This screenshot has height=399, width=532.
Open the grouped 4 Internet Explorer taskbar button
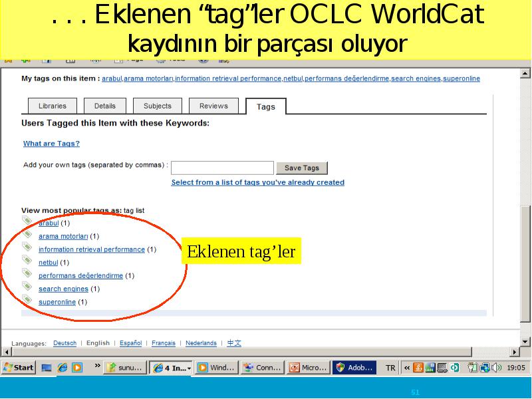[171, 368]
